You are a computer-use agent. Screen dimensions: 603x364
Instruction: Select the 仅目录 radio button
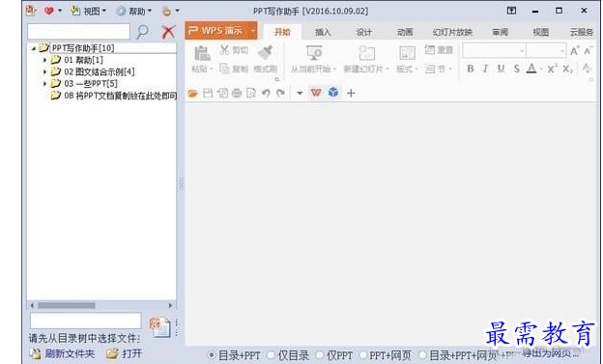pyautogui.click(x=272, y=355)
